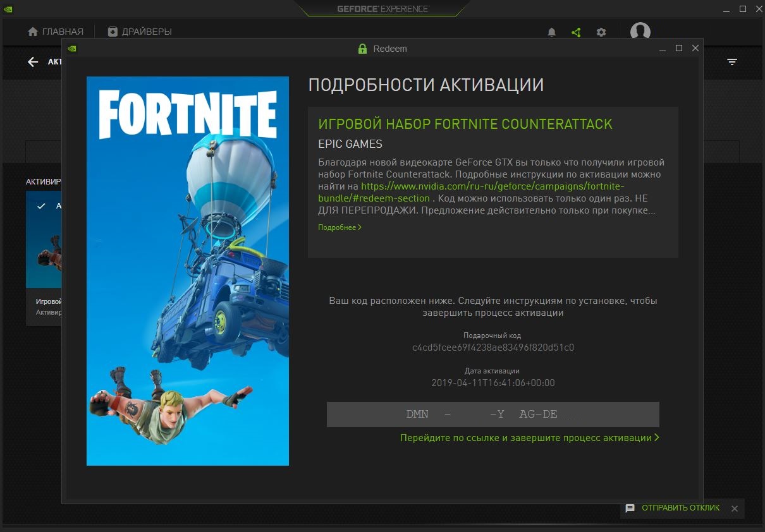Open the notifications bell icon
Screen dimensions: 765x532
tap(551, 32)
